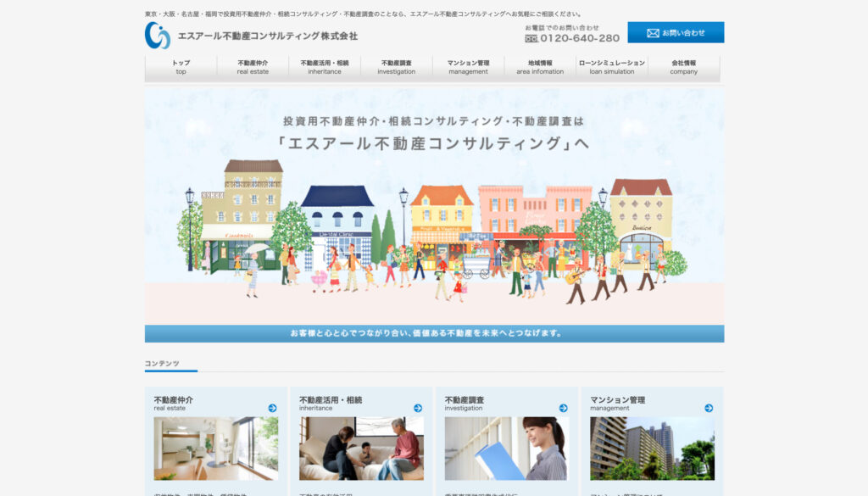Click the blue お問い合わせ contact button
Viewport: 868px width, 496px height.
pyautogui.click(x=676, y=32)
